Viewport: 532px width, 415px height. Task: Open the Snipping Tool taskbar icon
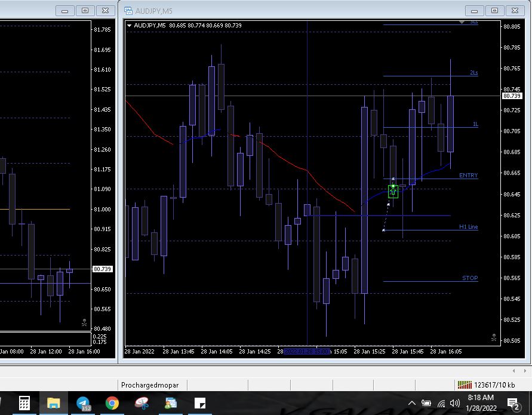(x=142, y=403)
